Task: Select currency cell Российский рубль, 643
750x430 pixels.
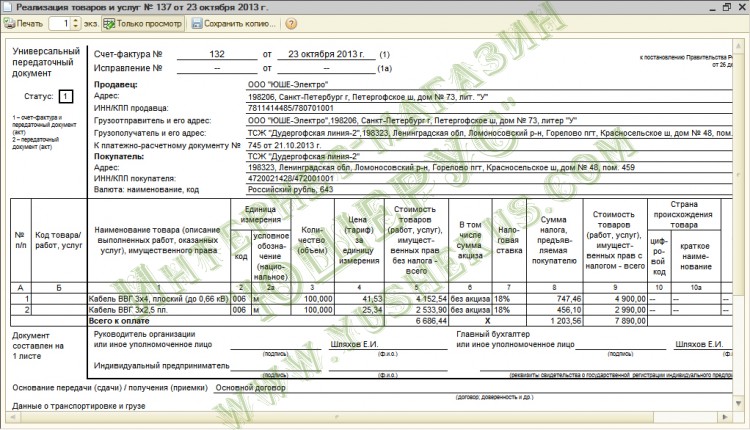Action: 290,189
